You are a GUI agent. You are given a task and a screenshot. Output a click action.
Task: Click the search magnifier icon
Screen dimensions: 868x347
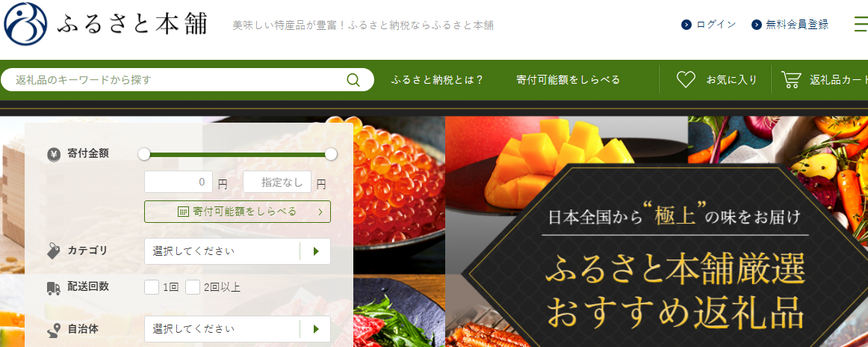tap(353, 80)
